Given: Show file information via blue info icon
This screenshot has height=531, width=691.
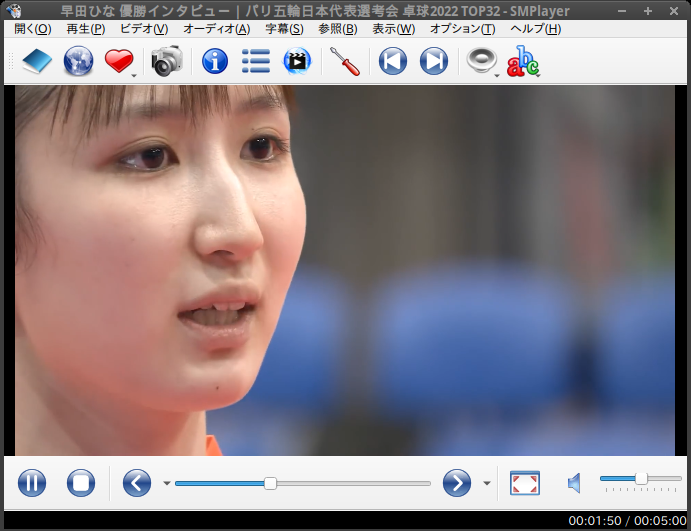Looking at the screenshot, I should point(215,61).
